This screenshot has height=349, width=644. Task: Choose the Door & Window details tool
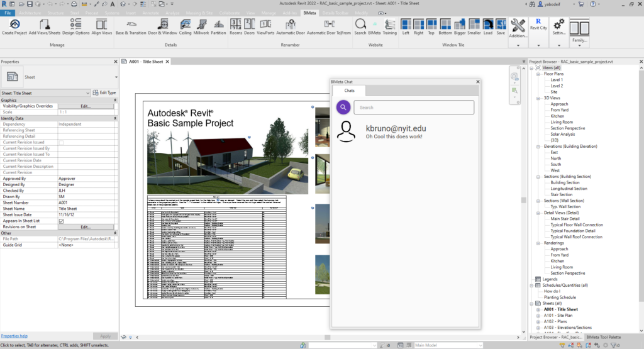pos(163,26)
